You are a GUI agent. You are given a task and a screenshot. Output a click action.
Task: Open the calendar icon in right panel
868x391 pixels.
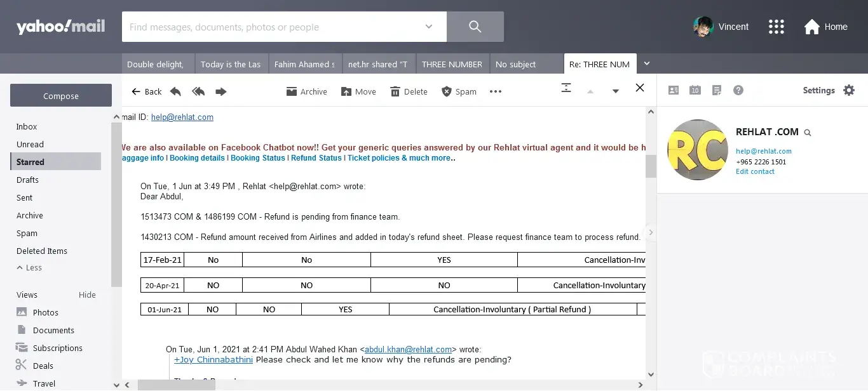click(695, 90)
